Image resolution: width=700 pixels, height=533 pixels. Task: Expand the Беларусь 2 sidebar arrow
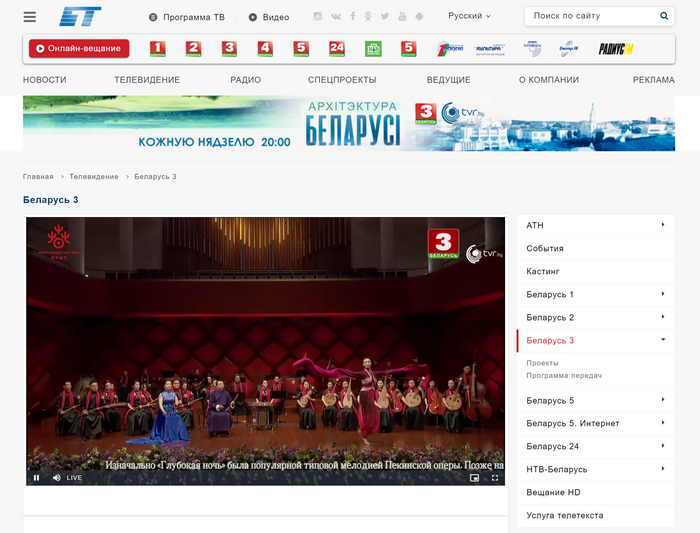tap(663, 317)
